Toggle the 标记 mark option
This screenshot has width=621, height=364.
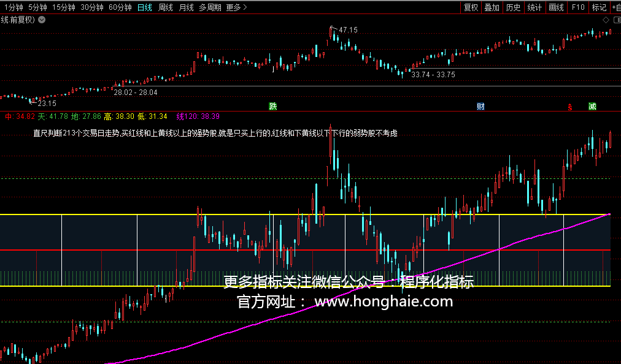point(598,7)
